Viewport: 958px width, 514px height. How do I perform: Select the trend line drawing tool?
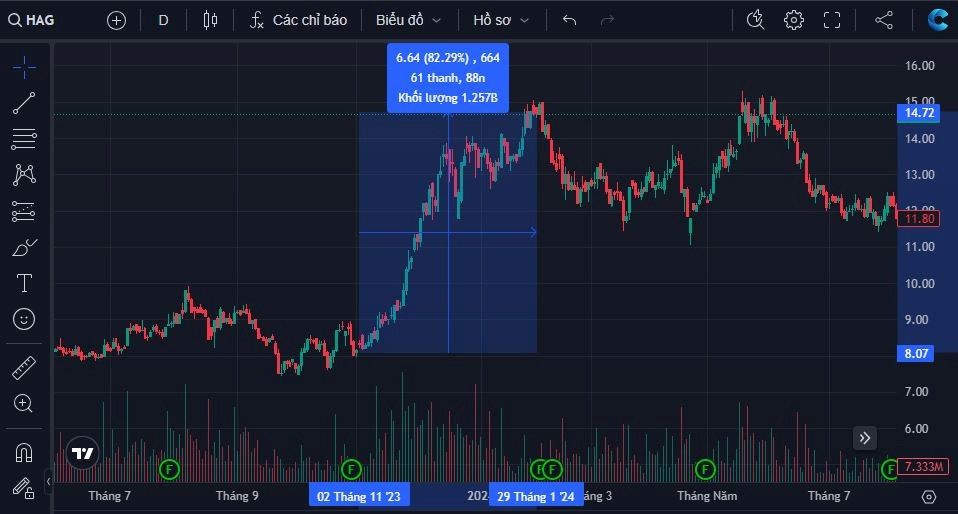coord(24,103)
